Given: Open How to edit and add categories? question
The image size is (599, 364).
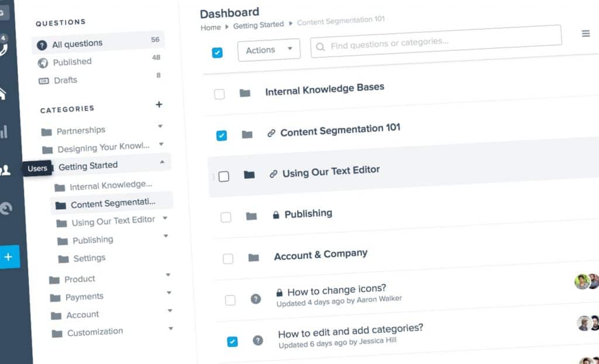Looking at the screenshot, I should (351, 331).
